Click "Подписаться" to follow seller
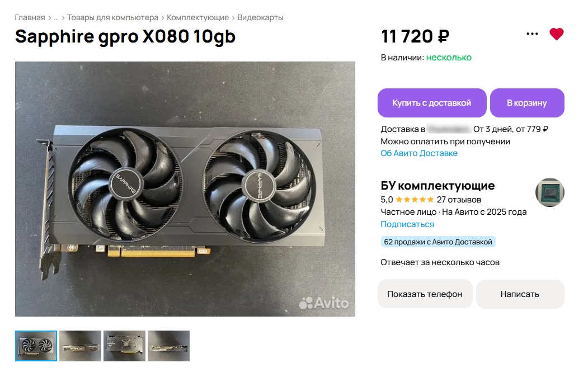Screen dimensions: 588x377 407,224
